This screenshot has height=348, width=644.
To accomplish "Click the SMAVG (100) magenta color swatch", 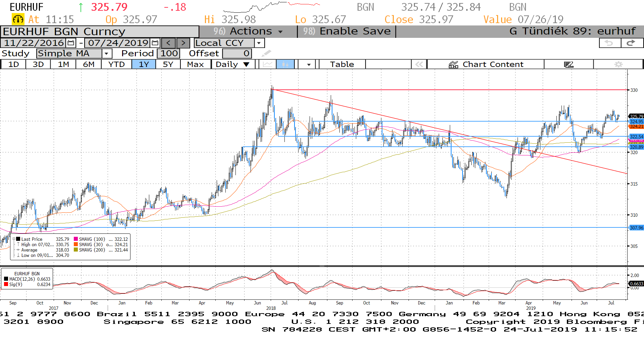I will (76, 239).
